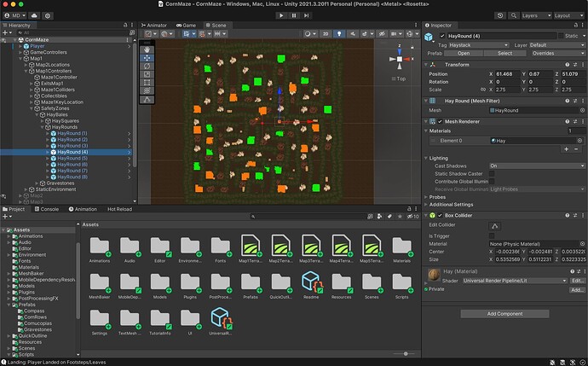Collapse the Transform component

click(426, 65)
